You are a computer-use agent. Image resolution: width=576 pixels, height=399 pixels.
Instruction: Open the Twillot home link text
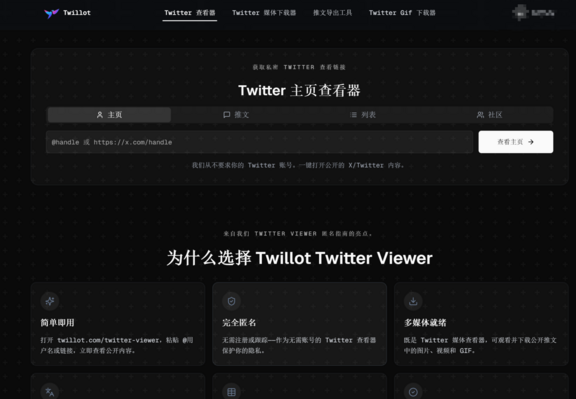point(77,13)
